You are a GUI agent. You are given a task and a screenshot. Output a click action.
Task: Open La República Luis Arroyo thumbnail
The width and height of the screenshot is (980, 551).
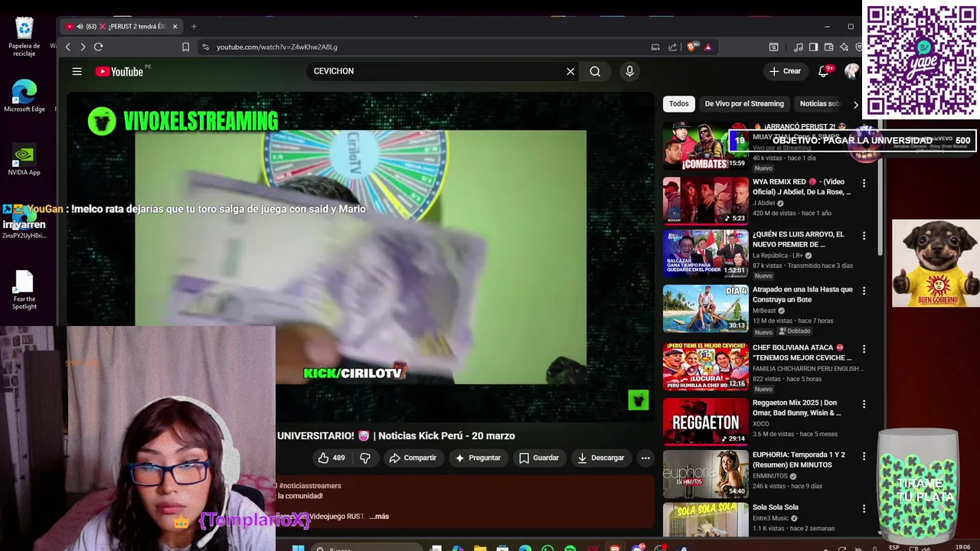point(705,253)
